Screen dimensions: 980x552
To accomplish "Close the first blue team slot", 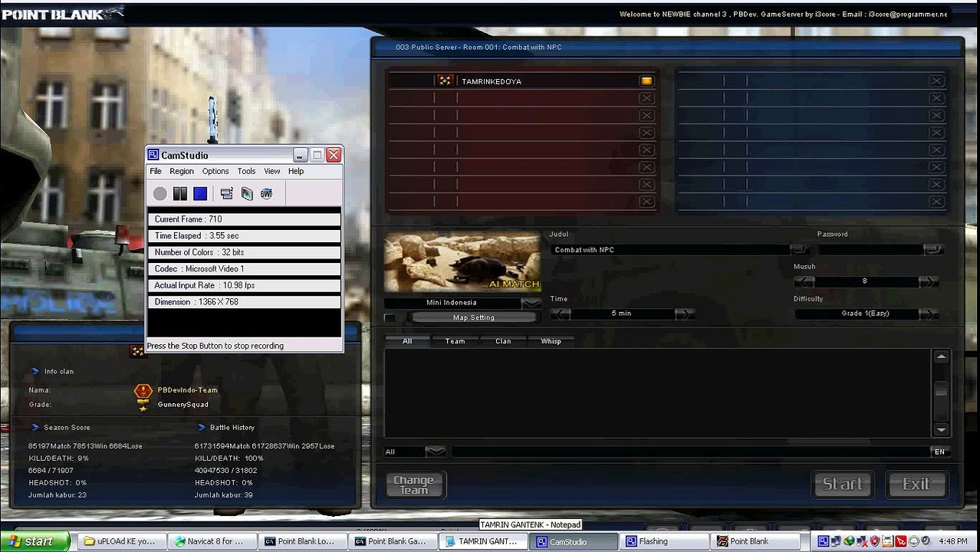I will (x=936, y=80).
